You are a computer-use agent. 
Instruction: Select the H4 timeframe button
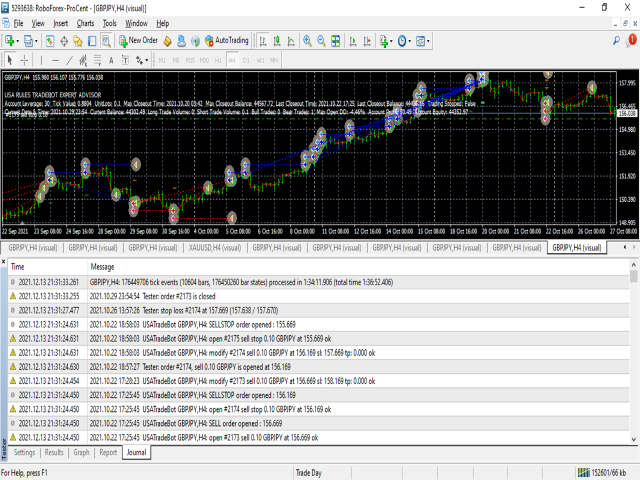click(232, 60)
